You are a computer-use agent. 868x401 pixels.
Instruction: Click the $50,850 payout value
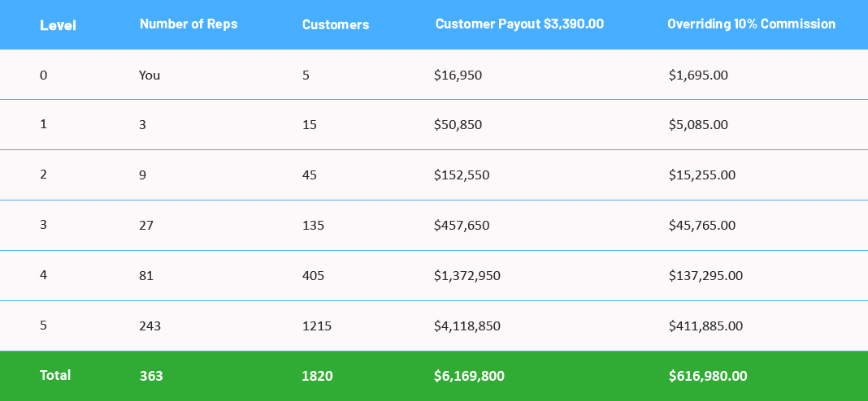(x=458, y=125)
